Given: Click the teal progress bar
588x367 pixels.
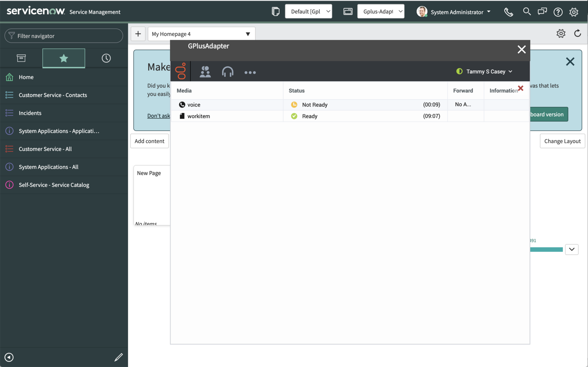Looking at the screenshot, I should [546, 250].
